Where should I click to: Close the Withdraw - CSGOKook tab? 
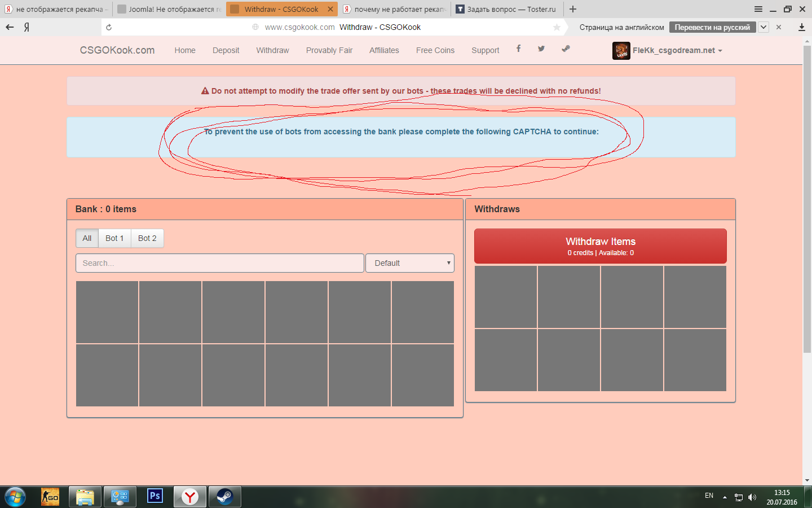click(330, 9)
